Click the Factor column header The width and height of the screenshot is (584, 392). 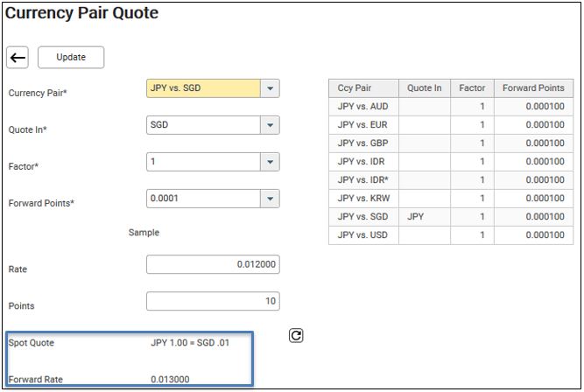(x=472, y=88)
